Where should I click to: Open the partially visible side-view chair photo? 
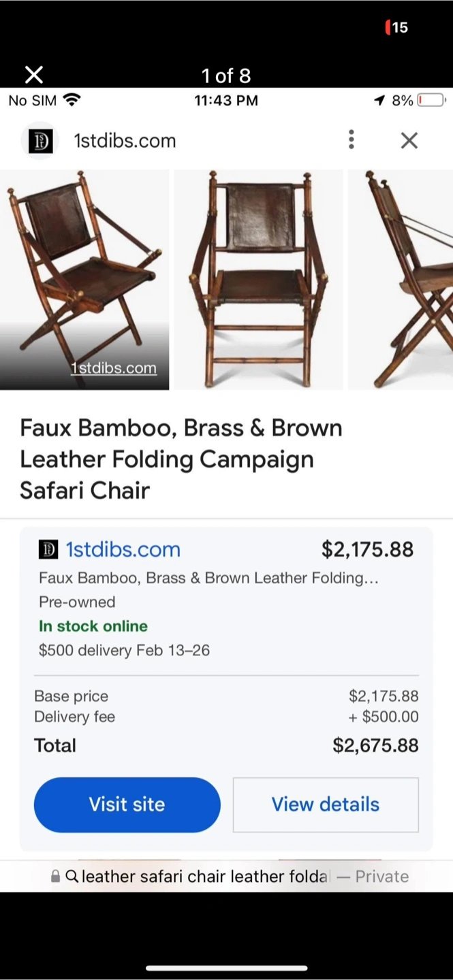click(401, 279)
